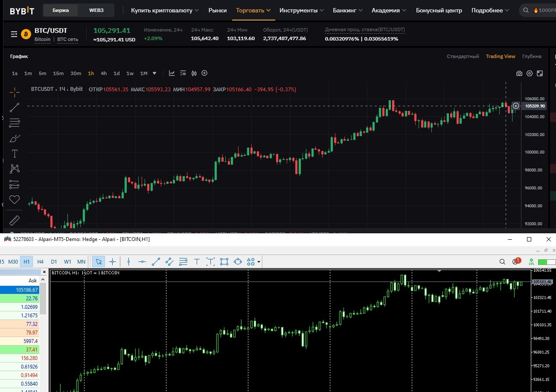The image size is (556, 392).
Task: Open chart display settings icon next to indicators
Action: (183, 73)
